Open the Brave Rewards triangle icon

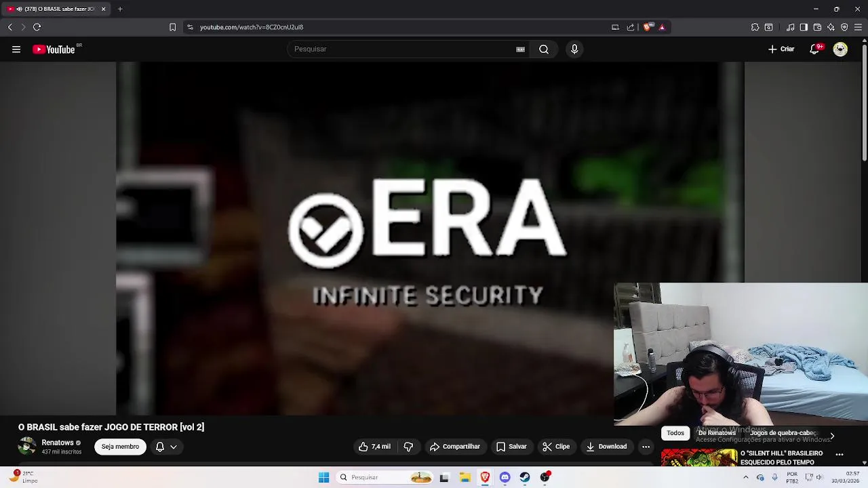pyautogui.click(x=662, y=27)
